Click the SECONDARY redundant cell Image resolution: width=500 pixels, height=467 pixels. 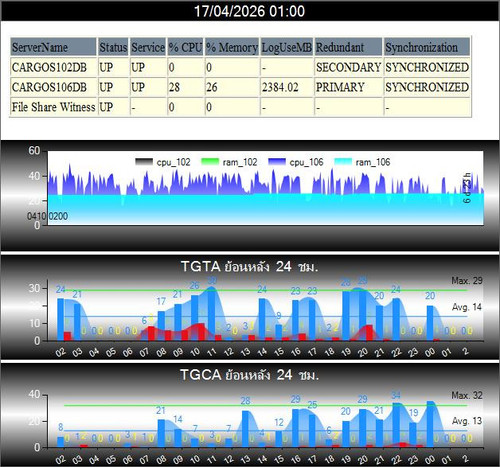click(x=348, y=67)
